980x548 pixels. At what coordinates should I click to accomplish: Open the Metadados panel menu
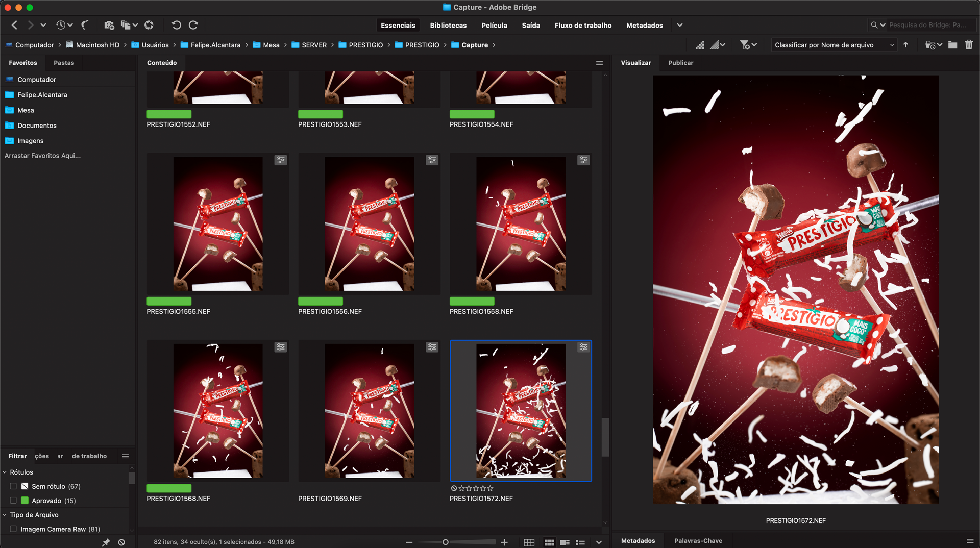(970, 541)
